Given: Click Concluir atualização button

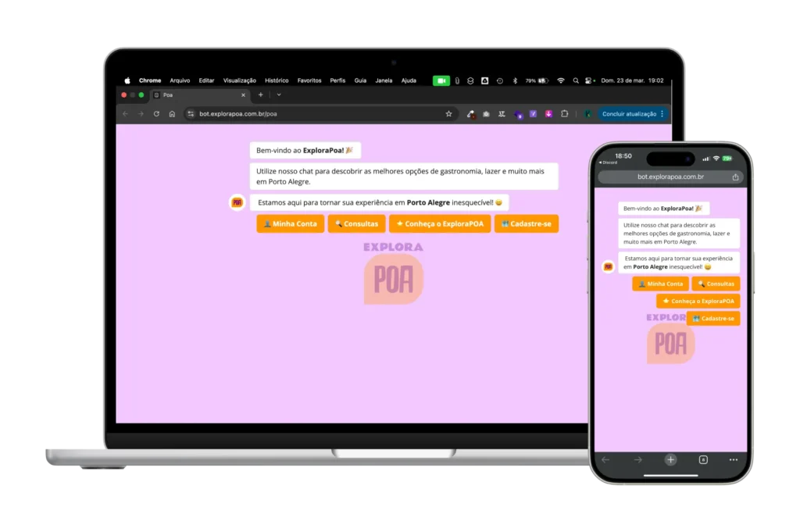Looking at the screenshot, I should (629, 114).
